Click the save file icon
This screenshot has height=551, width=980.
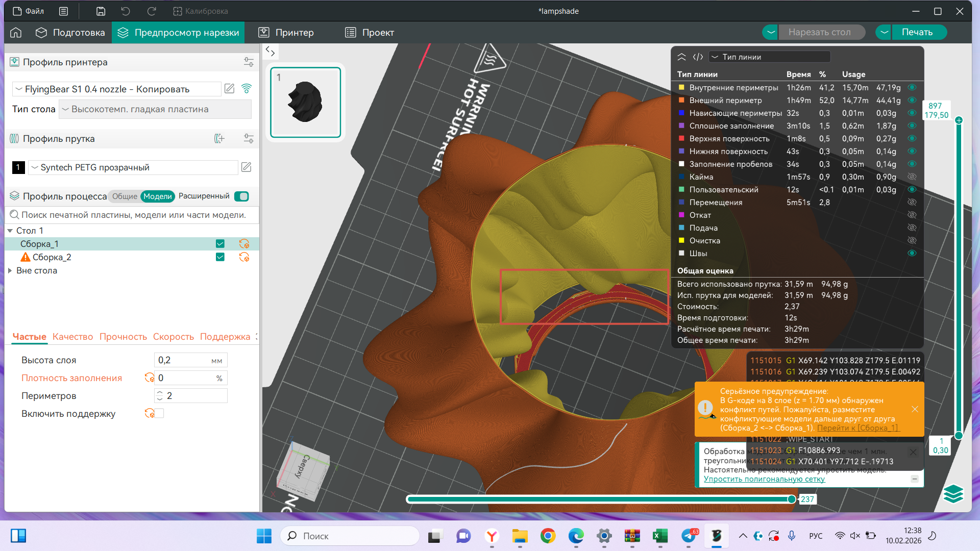101,11
